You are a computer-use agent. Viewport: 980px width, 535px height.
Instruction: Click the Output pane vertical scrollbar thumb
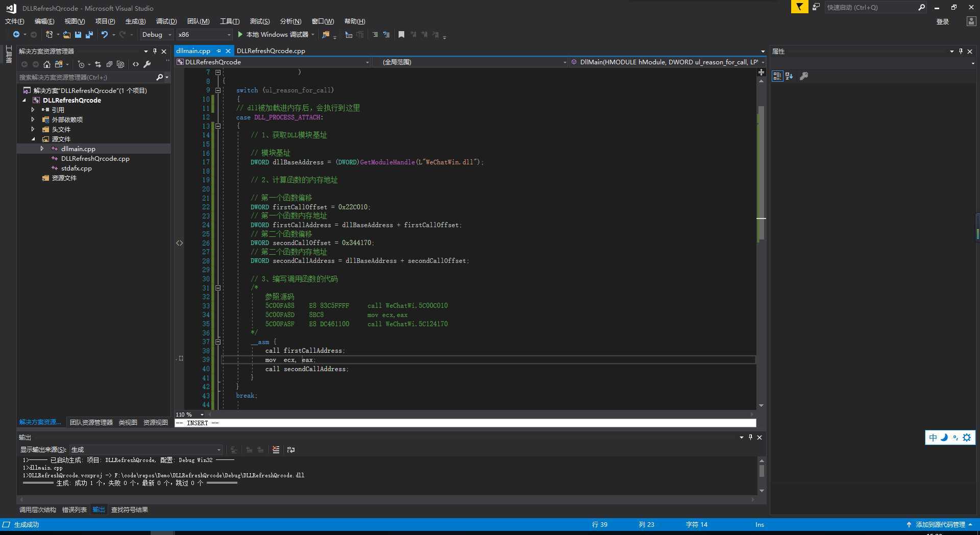762,470
